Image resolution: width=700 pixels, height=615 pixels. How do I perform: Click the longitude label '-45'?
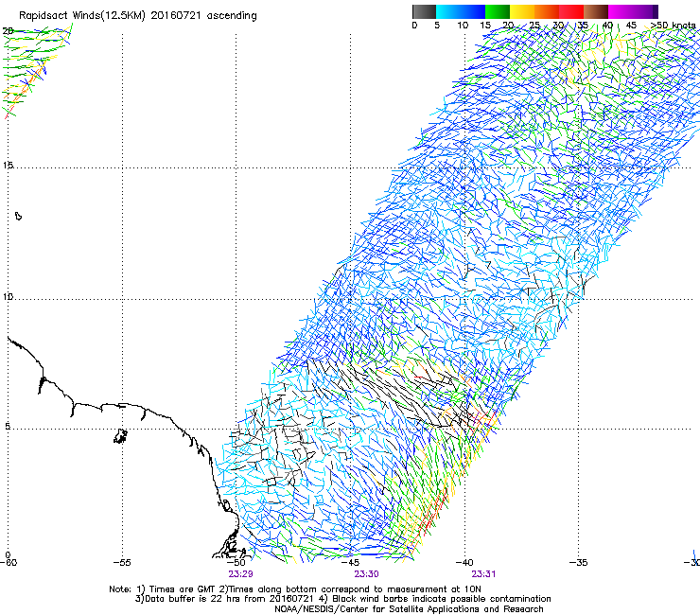tap(350, 563)
